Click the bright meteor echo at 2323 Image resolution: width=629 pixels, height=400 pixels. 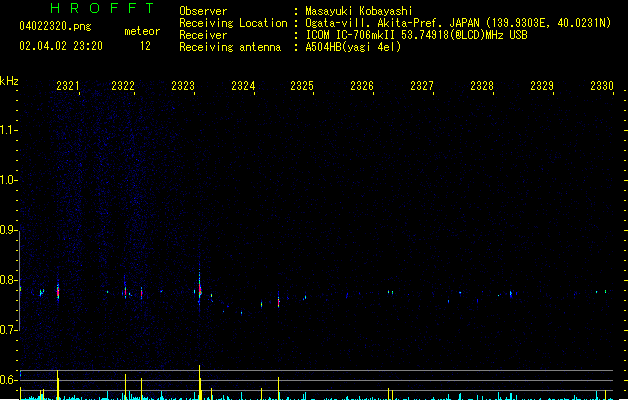click(200, 288)
